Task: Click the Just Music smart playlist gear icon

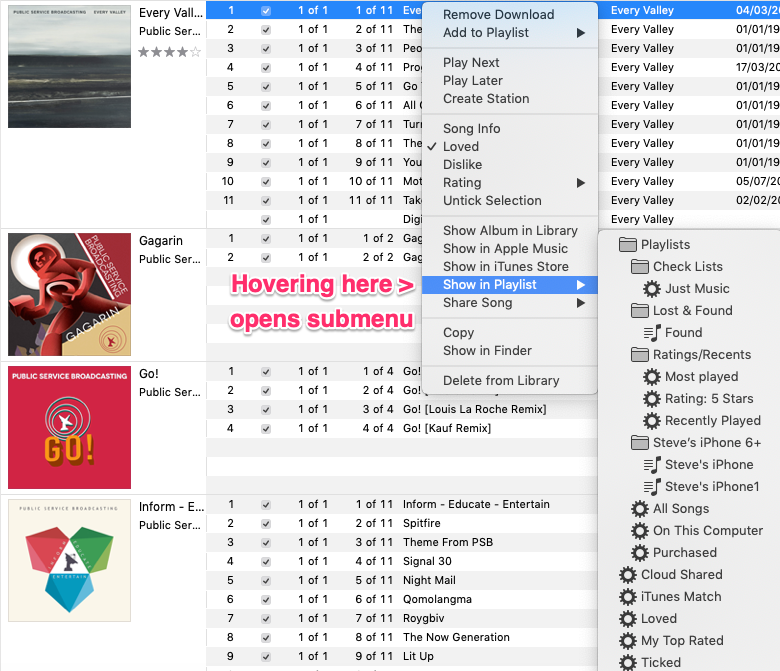Action: [x=652, y=288]
